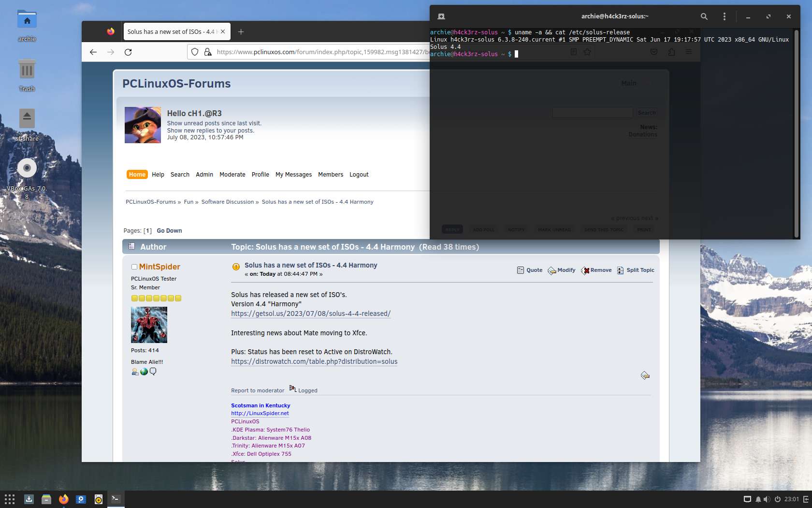The image size is (812, 508).
Task: Modify the Solus ISOs post
Action: 562,270
